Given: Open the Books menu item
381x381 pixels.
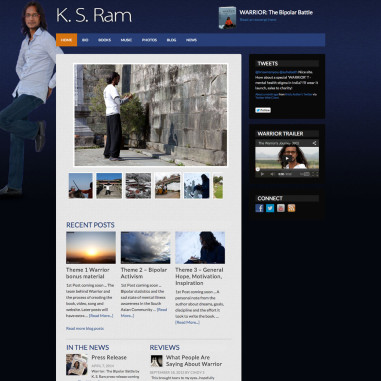Looking at the screenshot, I should point(104,40).
